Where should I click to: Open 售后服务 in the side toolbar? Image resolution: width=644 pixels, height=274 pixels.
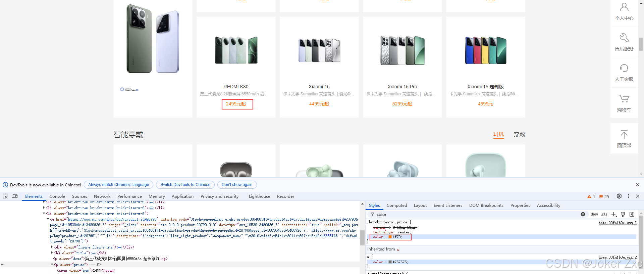[624, 42]
